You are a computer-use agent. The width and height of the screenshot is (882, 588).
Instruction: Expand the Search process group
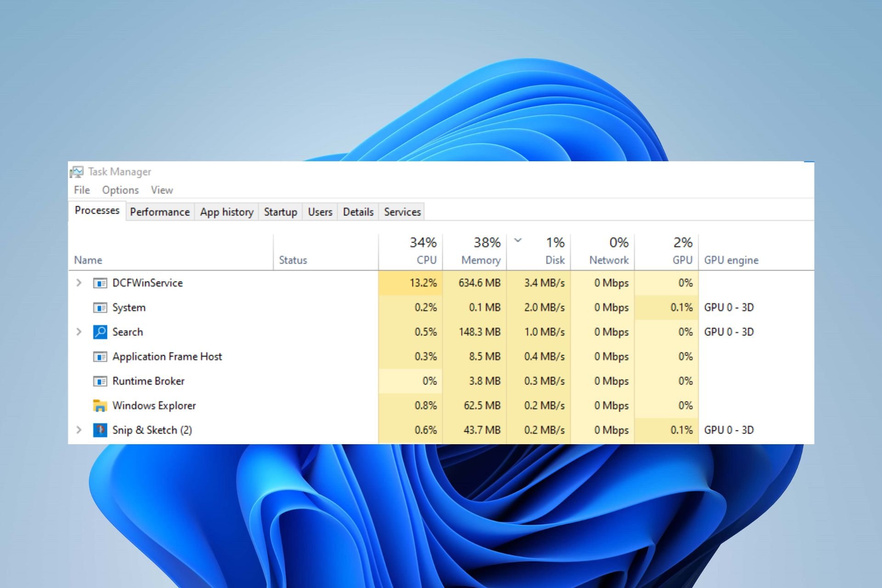(79, 332)
